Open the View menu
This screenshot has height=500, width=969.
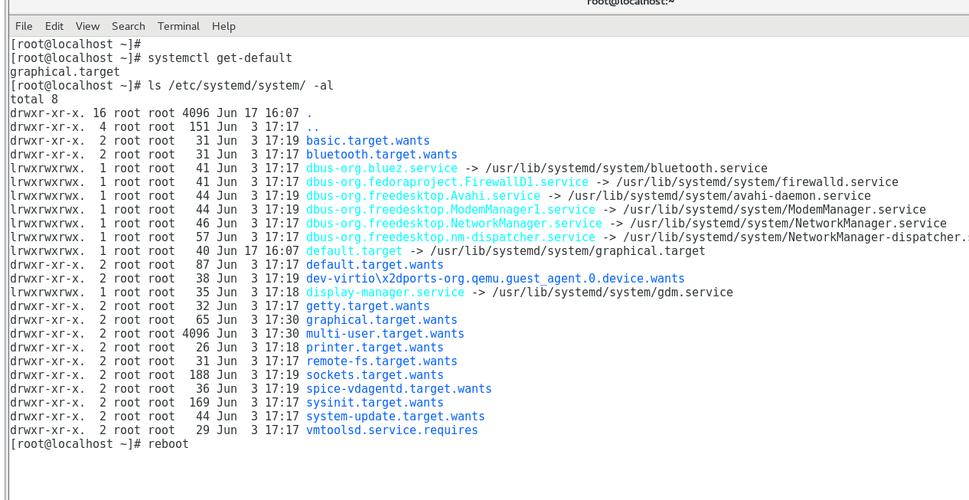tap(87, 27)
